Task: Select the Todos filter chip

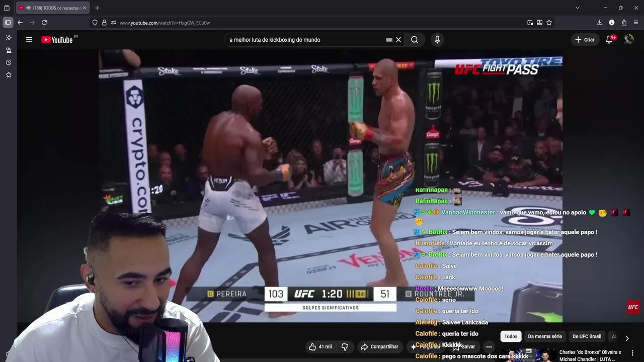Action: [511, 336]
